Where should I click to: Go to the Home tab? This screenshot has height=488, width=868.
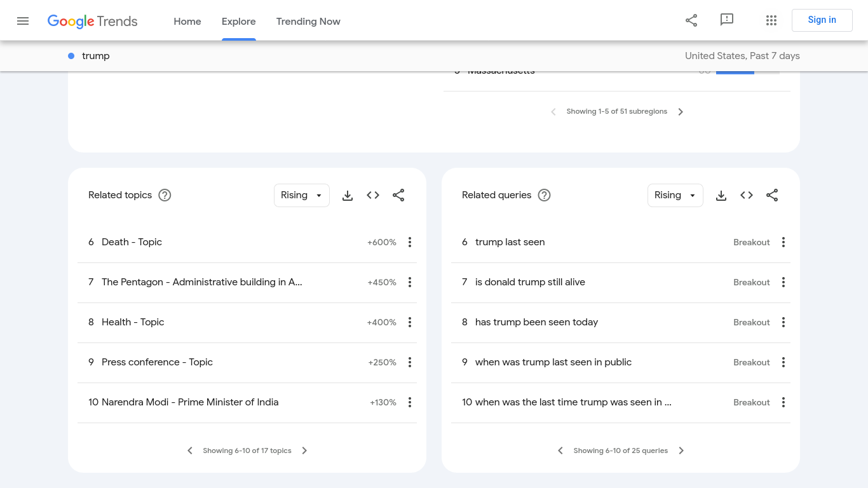pyautogui.click(x=187, y=22)
